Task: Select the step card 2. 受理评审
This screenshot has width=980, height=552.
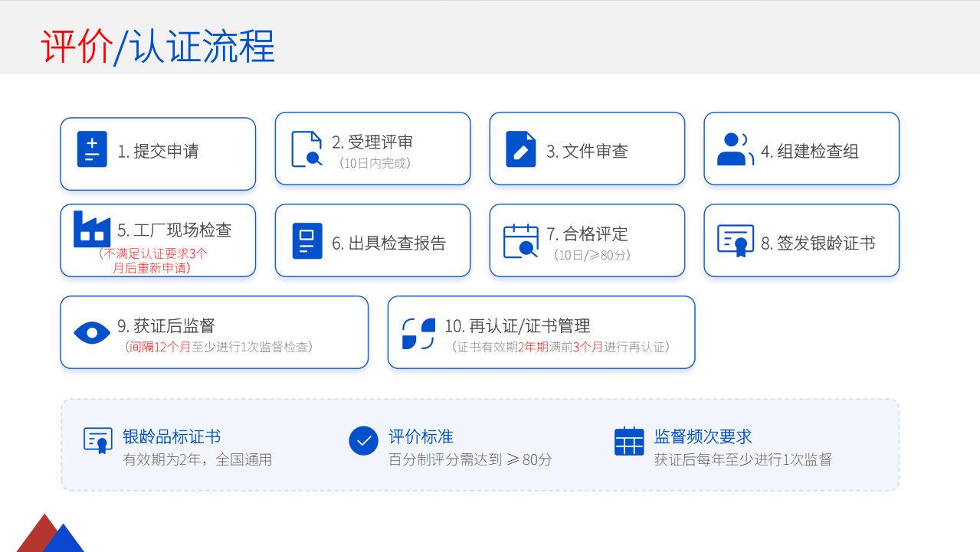Action: coord(372,149)
